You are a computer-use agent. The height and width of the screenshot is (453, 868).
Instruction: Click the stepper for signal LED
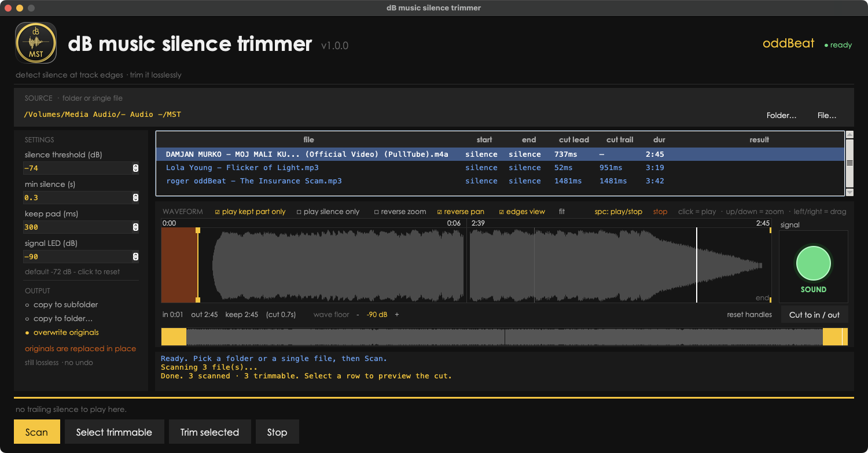pos(135,257)
